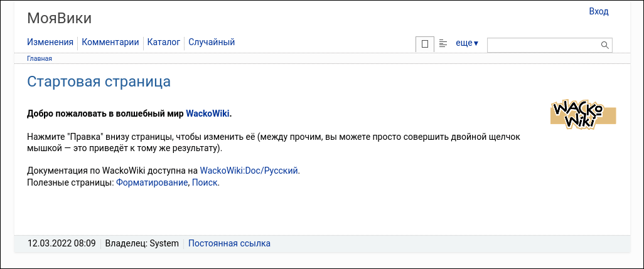Click the "МояВики" site title

(59, 18)
